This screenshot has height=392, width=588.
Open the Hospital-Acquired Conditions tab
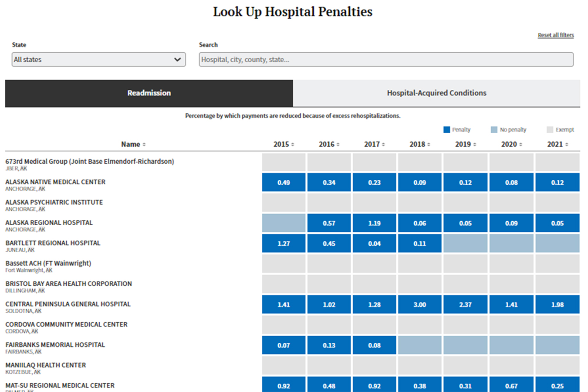(436, 93)
